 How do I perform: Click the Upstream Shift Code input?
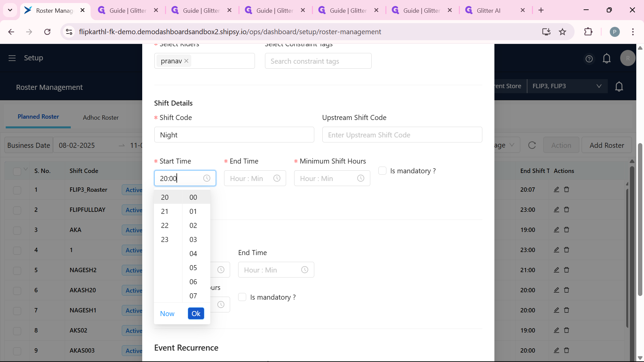(x=402, y=135)
